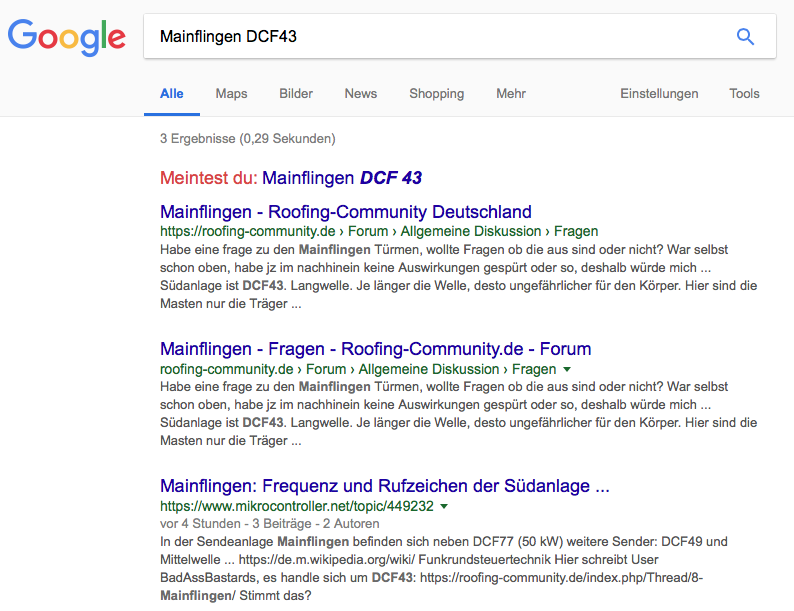Screen dimensions: 794x611
Task: Open result Mainflingen - Fragen - Roofing-Community.de - Forum
Action: [x=376, y=349]
